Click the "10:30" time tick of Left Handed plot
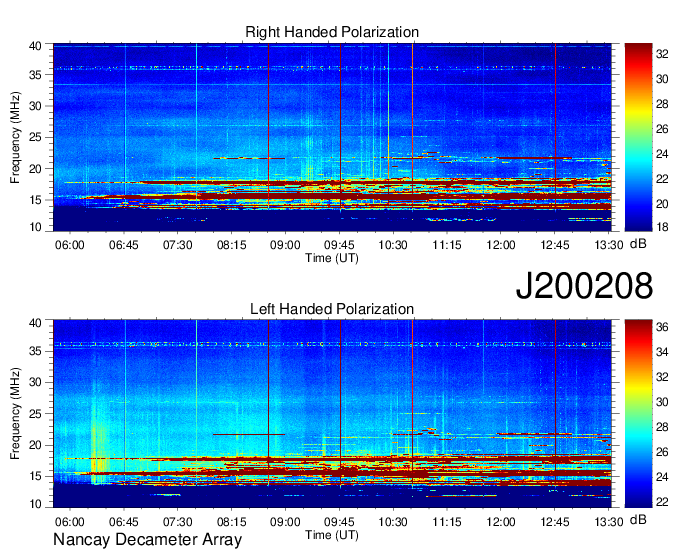Image resolution: width=680 pixels, height=552 pixels. pyautogui.click(x=393, y=522)
